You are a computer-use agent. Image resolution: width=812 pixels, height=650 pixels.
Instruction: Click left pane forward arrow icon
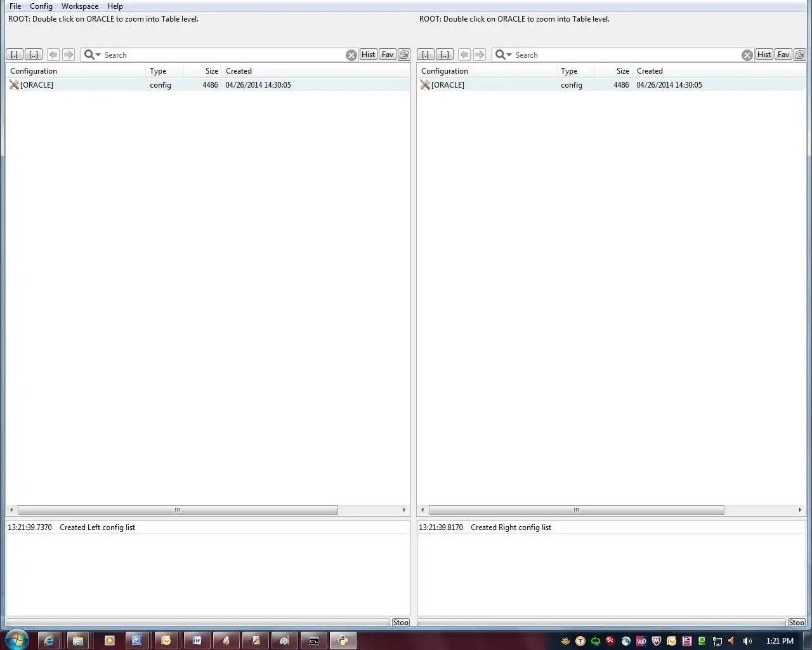coord(69,55)
